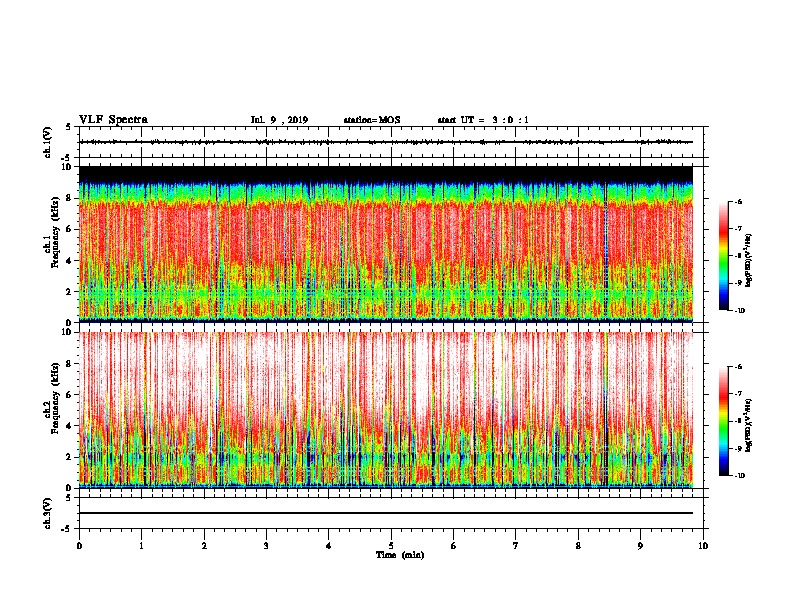Click the "10" kHz tick on ch.1 spectrogram

coord(67,167)
